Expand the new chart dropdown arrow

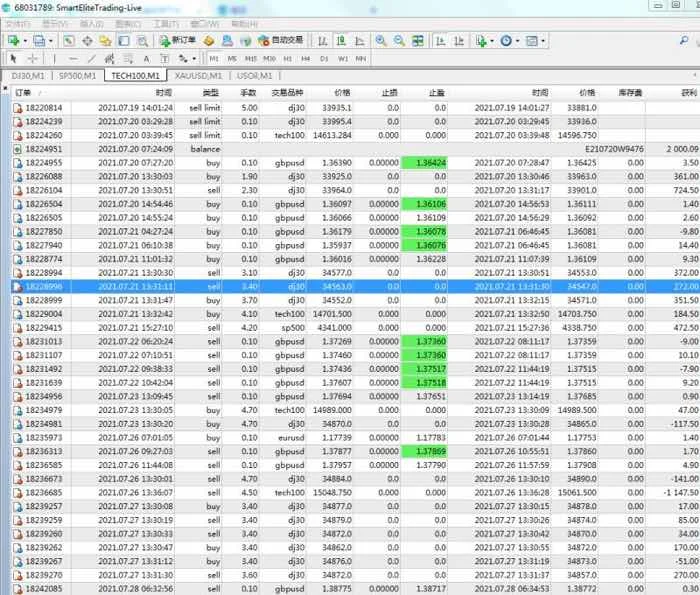pyautogui.click(x=26, y=41)
